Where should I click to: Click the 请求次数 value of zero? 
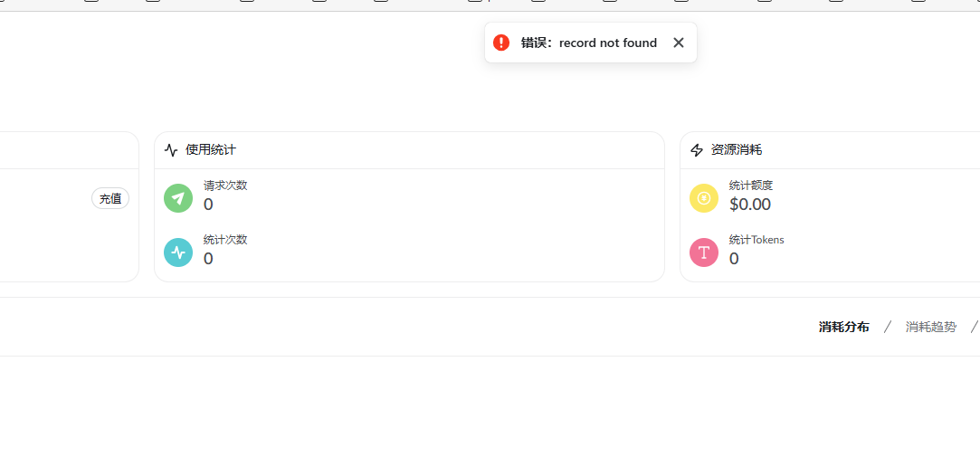208,205
